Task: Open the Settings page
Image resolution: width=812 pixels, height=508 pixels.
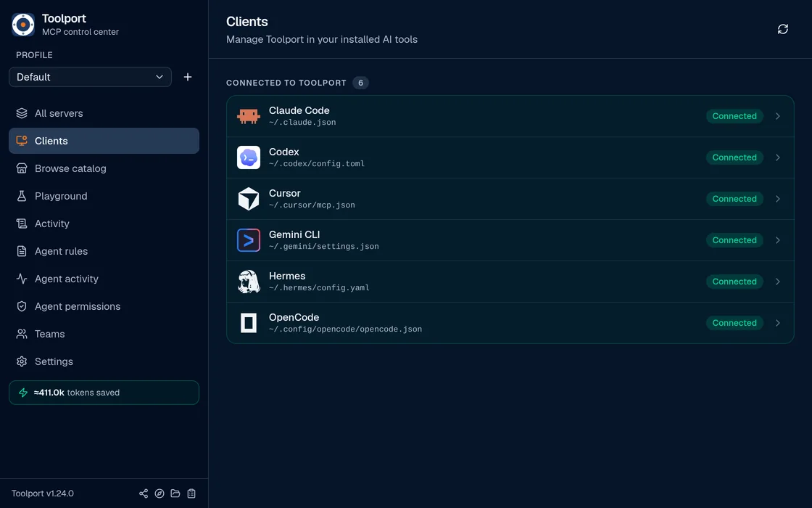Action: (104, 361)
